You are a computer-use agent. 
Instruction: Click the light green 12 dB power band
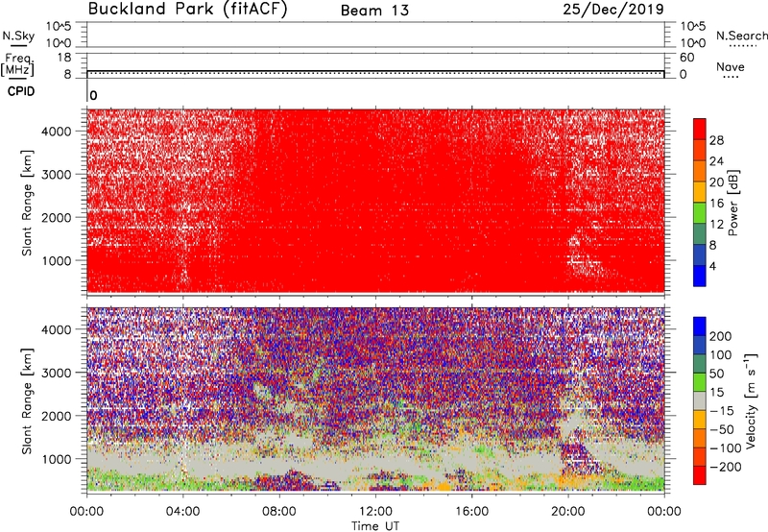(700, 213)
